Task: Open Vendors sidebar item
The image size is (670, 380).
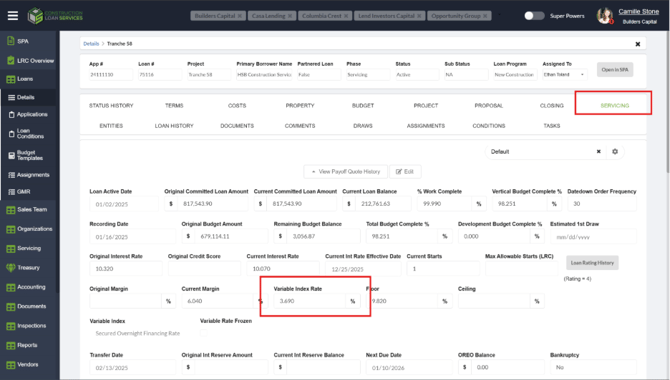Action: pyautogui.click(x=22, y=365)
